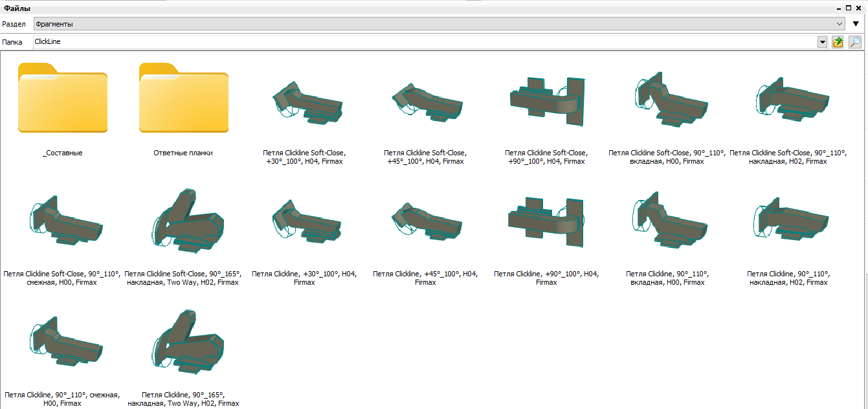Open the file search magnifier icon
The width and height of the screenshot is (868, 409).
[855, 42]
